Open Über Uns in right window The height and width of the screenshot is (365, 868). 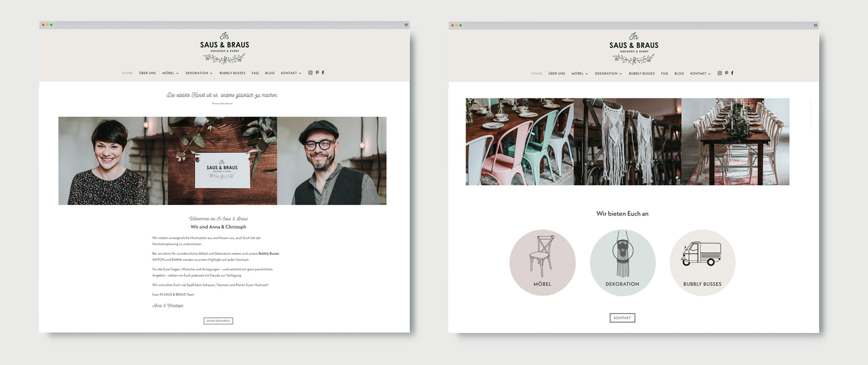pyautogui.click(x=557, y=74)
